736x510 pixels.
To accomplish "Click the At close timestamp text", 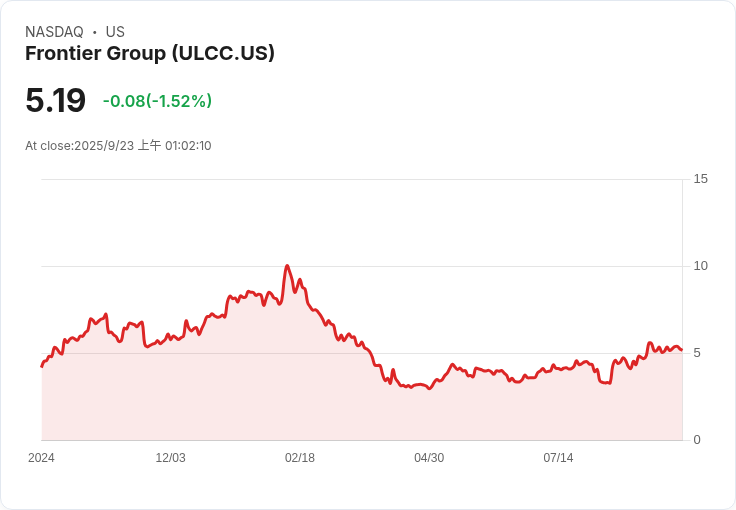I will point(118,146).
